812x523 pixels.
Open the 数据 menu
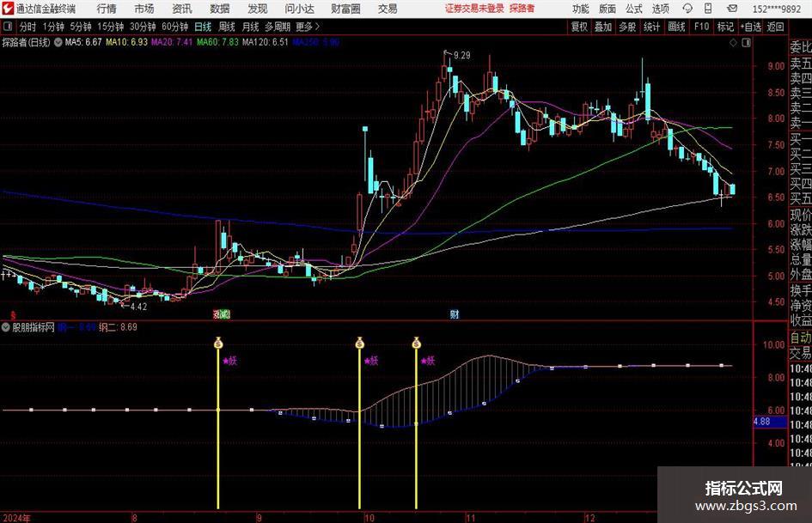220,9
